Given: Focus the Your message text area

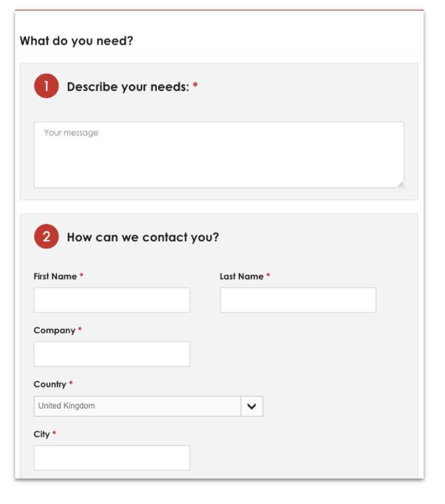Looking at the screenshot, I should point(219,155).
